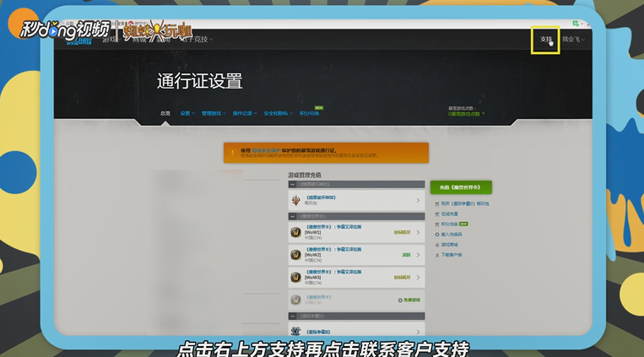The height and width of the screenshot is (357, 644).
Task: Open the 我会飞 account dropdown
Action: 573,40
